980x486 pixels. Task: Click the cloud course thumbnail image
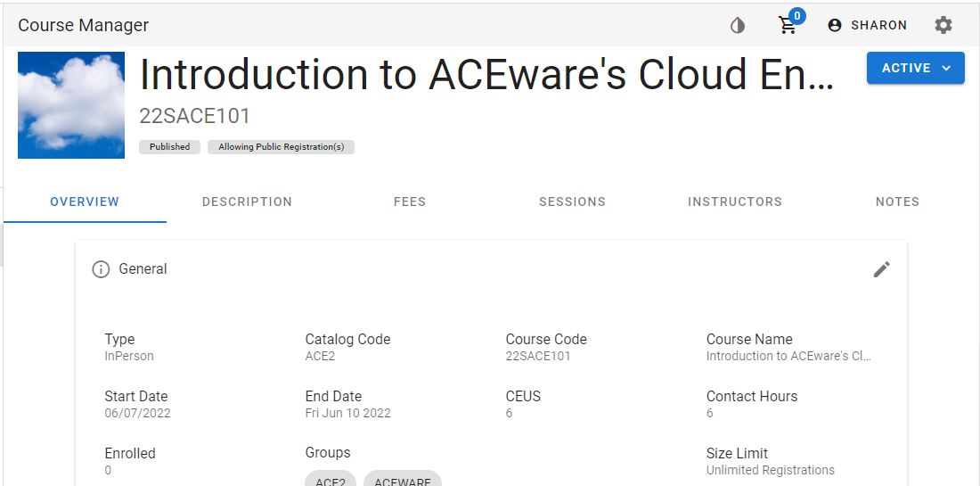[x=71, y=105]
